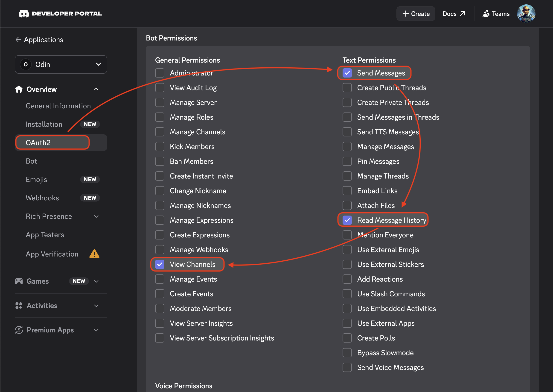Check View Server Subscription Insights checkbox

tap(160, 338)
